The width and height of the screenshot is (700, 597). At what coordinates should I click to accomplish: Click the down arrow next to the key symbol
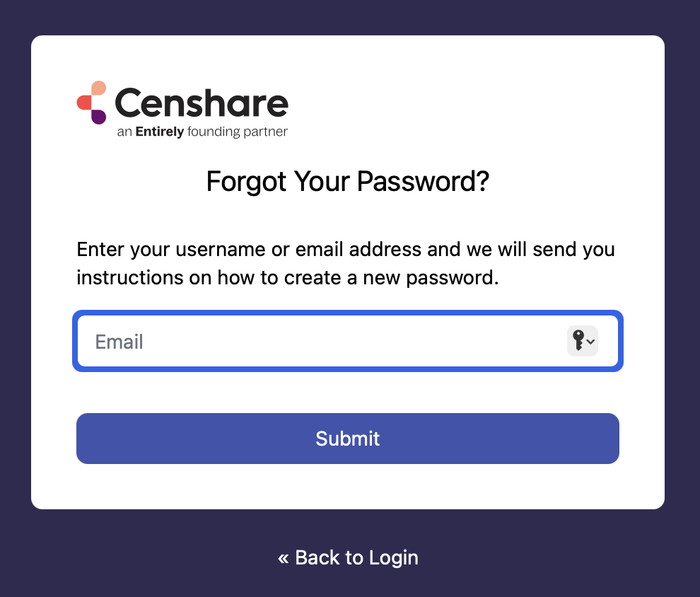pos(590,342)
